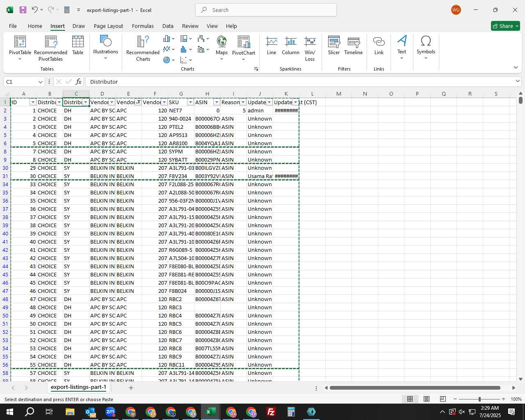The image size is (525, 420).
Task: Switch to Page Break Preview in the status bar
Action: (443, 399)
